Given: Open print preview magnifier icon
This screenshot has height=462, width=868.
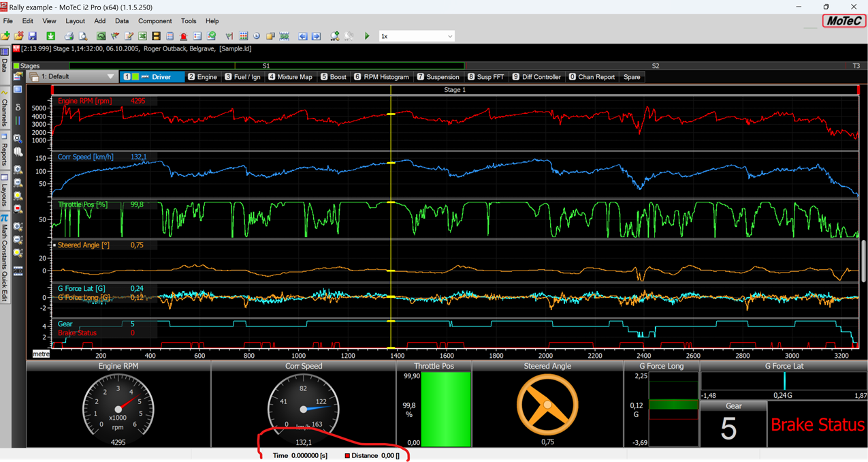Looking at the screenshot, I should pos(83,36).
